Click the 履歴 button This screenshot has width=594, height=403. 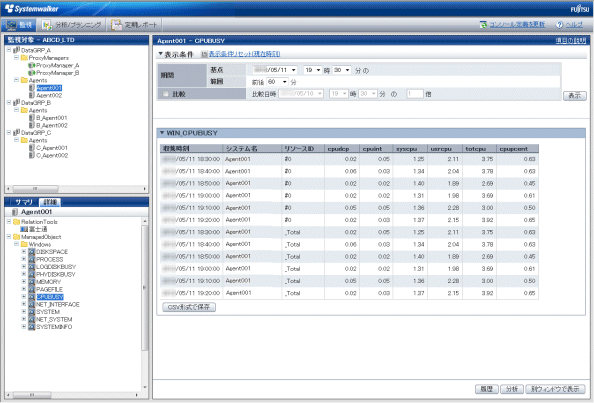pos(487,389)
